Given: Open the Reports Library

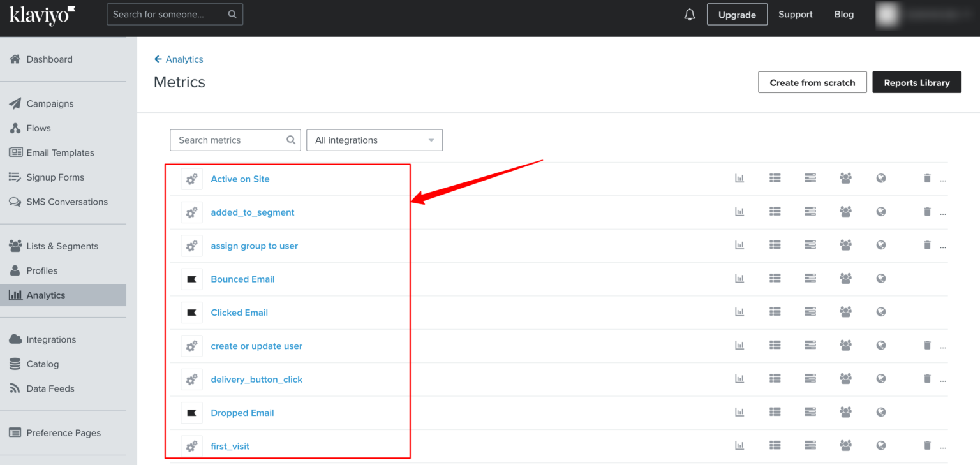Looking at the screenshot, I should [917, 82].
